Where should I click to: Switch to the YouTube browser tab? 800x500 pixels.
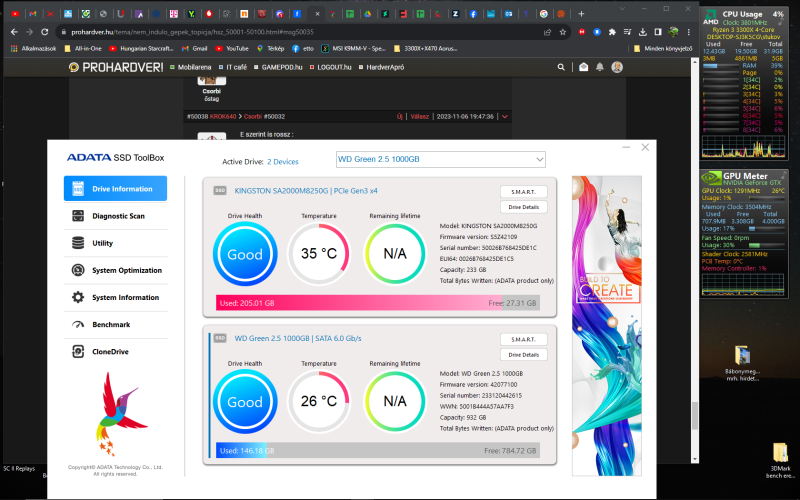pyautogui.click(x=15, y=14)
